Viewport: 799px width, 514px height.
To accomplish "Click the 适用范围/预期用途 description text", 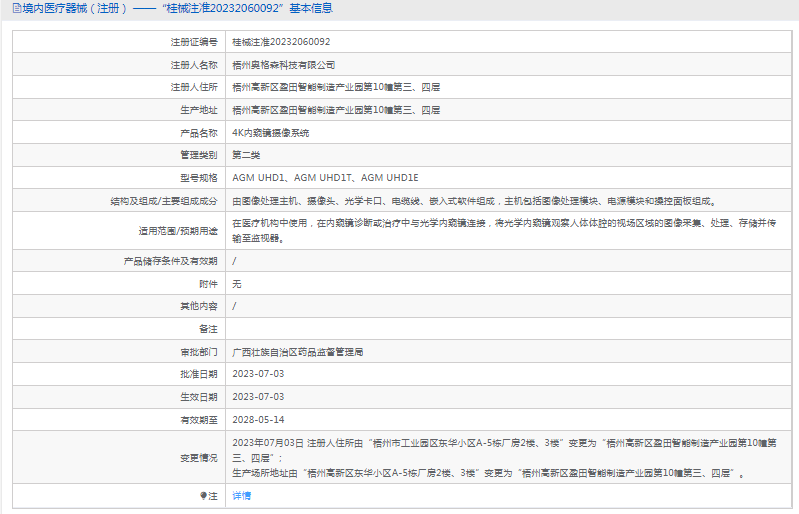I will [x=504, y=230].
